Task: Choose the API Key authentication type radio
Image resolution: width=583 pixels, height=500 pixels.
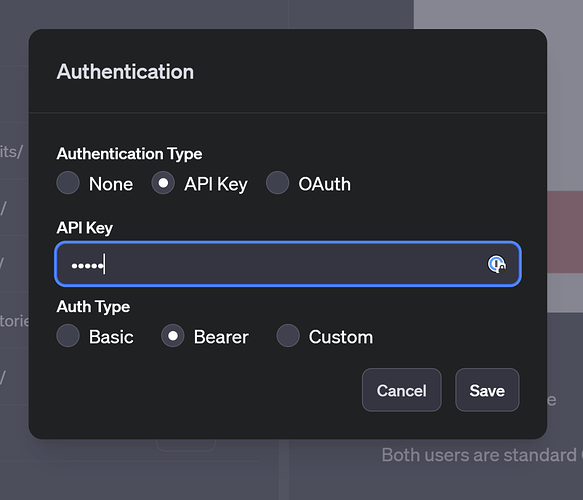Action: [x=163, y=183]
